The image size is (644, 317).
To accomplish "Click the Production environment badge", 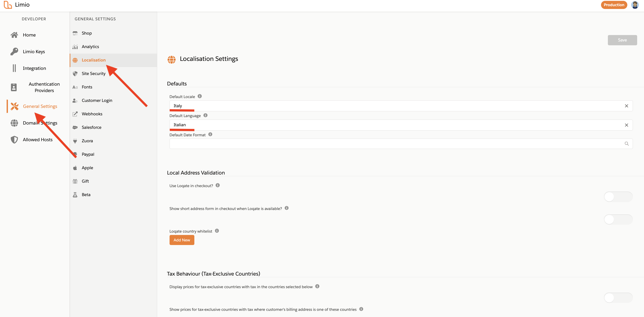I will click(x=614, y=5).
